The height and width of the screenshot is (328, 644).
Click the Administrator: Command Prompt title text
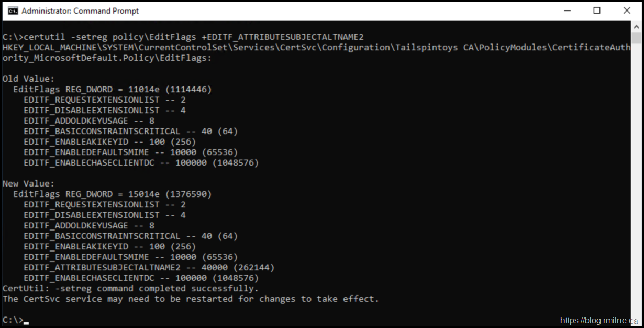(80, 10)
